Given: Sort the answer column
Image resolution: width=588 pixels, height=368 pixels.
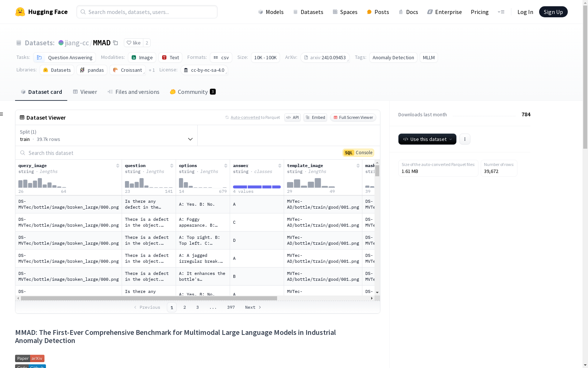Looking at the screenshot, I should point(280,166).
